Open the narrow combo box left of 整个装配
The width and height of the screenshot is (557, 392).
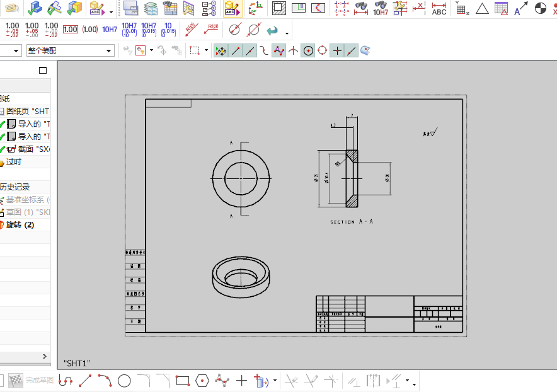pyautogui.click(x=10, y=51)
